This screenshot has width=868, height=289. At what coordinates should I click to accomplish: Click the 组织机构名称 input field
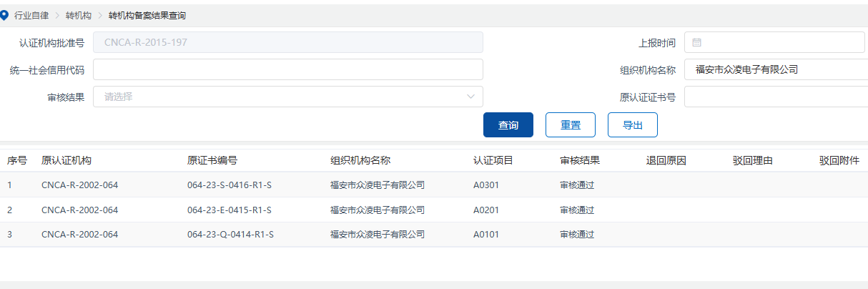coord(776,69)
